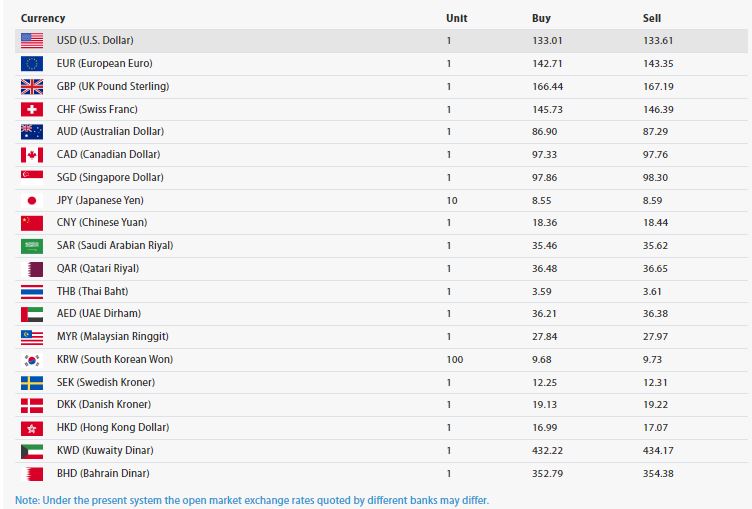Click the Australian flag icon
752x509 pixels.
32,132
